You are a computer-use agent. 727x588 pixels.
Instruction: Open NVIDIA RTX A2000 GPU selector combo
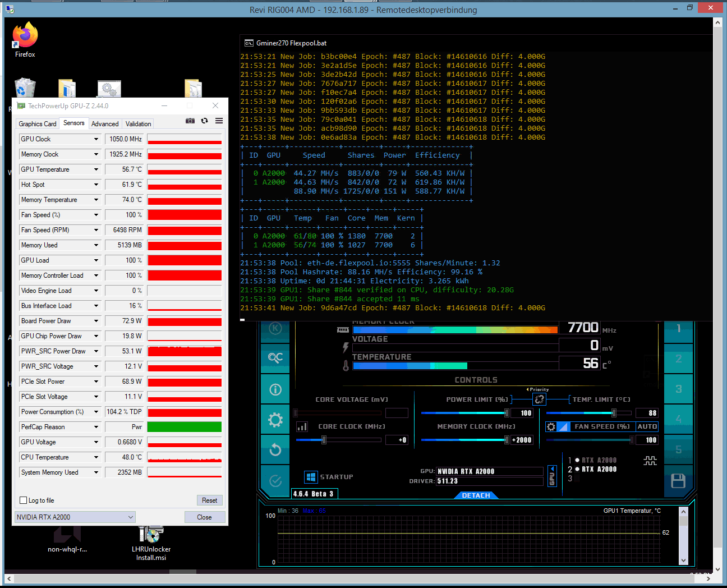click(75, 517)
